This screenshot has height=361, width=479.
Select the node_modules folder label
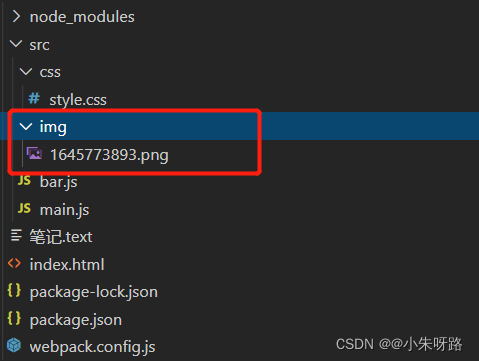pos(82,17)
